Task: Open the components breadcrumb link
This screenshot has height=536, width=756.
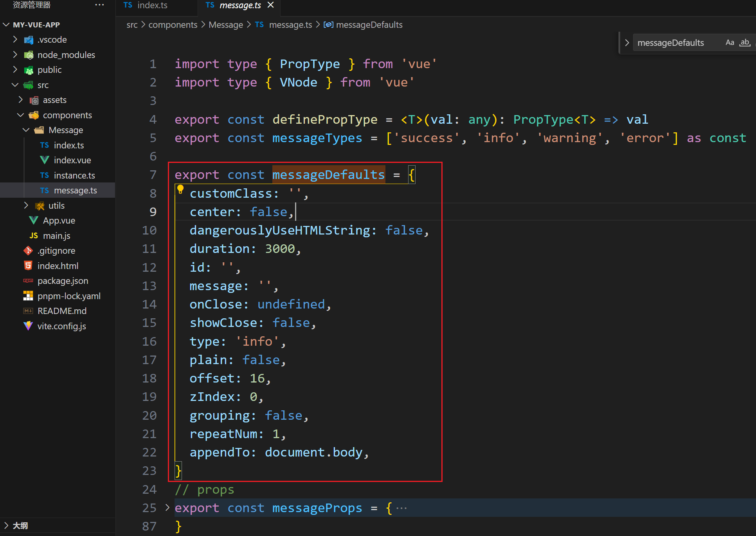Action: (x=173, y=25)
